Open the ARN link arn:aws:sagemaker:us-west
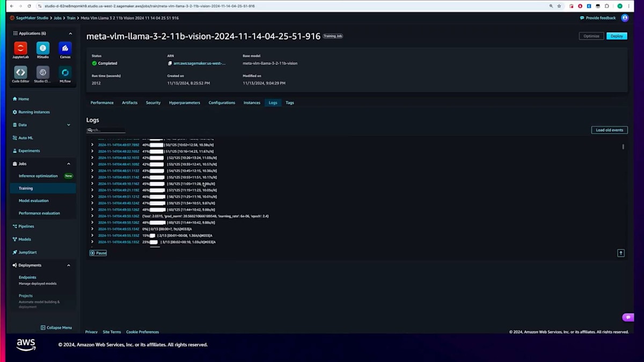The image size is (644, 362). (x=199, y=63)
